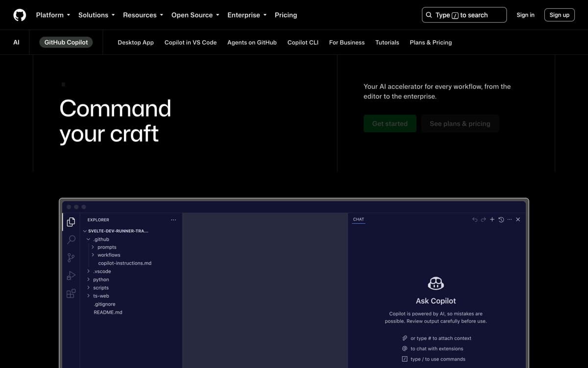Click the Explorer panel more actions ellipsis
Screen dimensions: 588x368
tap(173, 220)
